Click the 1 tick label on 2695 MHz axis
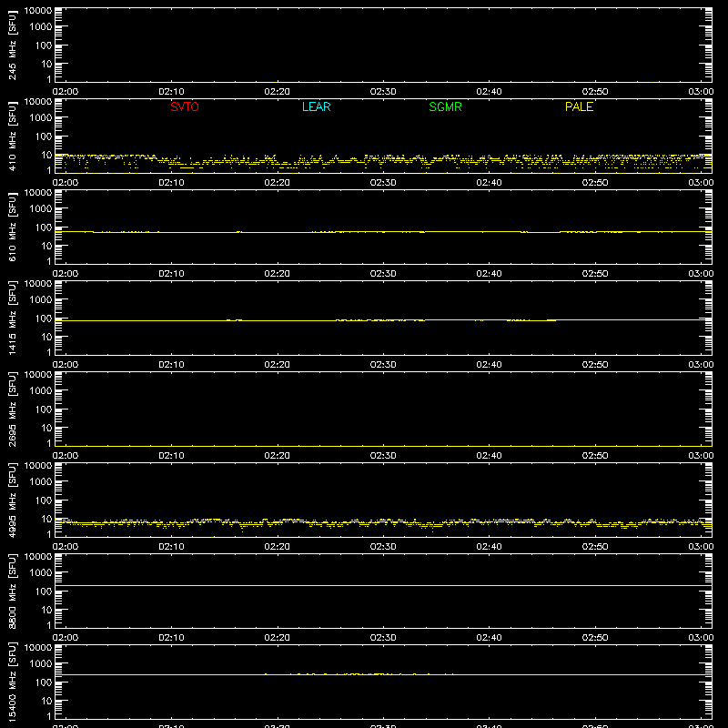Viewport: 728px width, 728px height. tap(49, 443)
